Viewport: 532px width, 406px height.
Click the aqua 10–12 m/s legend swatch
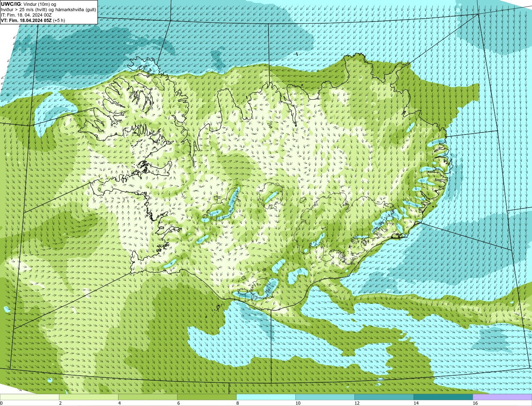[x=325, y=397]
